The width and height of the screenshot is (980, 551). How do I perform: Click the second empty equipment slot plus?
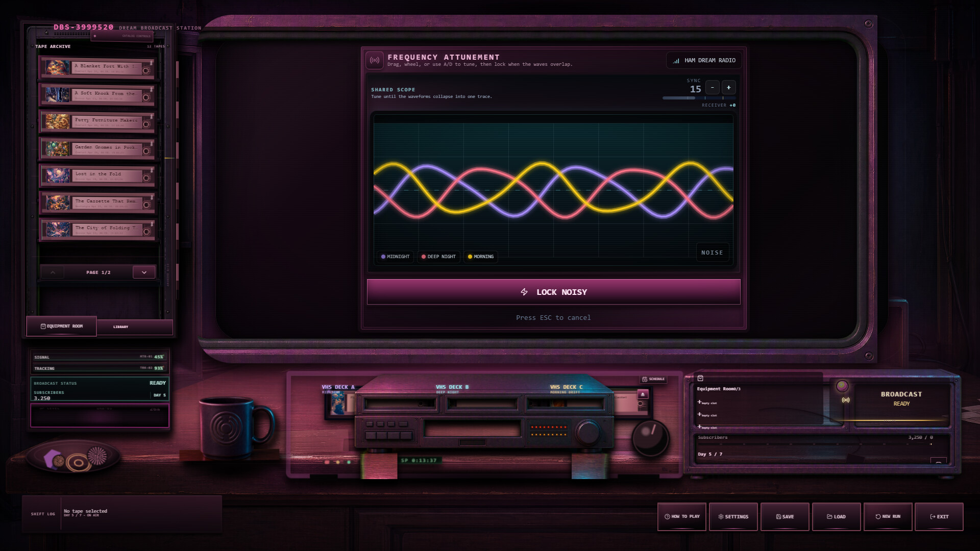click(x=699, y=414)
